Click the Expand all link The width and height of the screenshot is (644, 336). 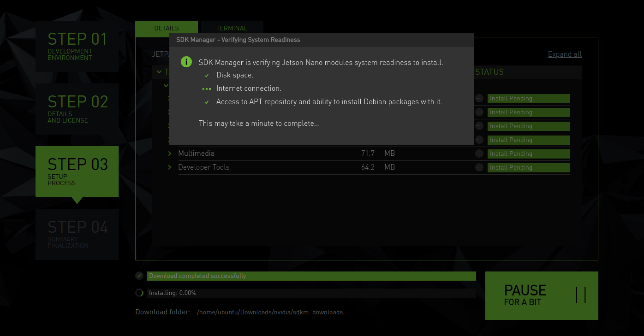point(565,54)
